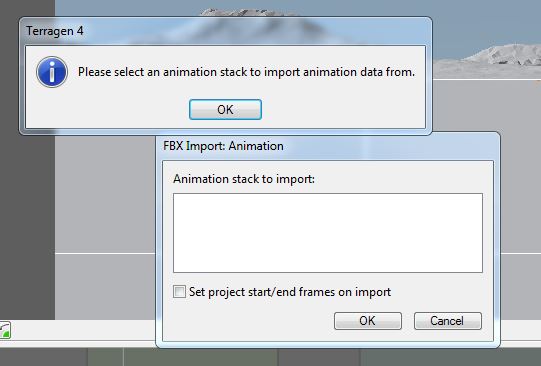The image size is (541, 366).
Task: Click the 'Set project start/end frames on import' label
Action: pos(290,292)
